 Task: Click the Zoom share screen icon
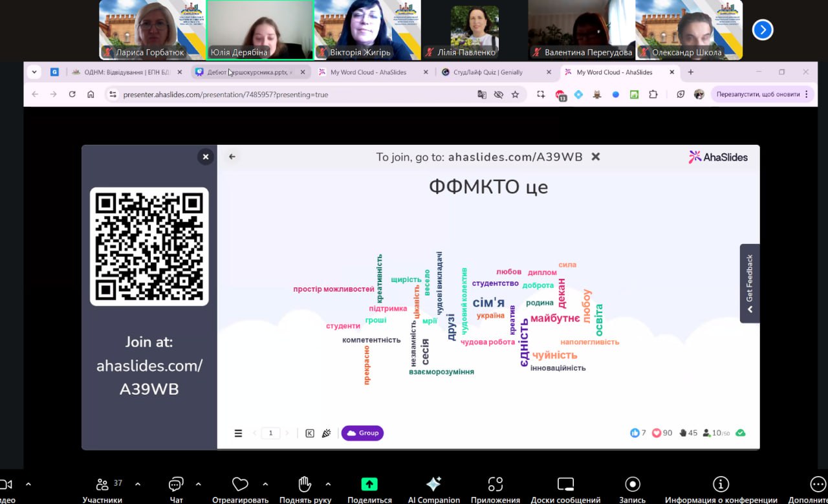click(369, 485)
